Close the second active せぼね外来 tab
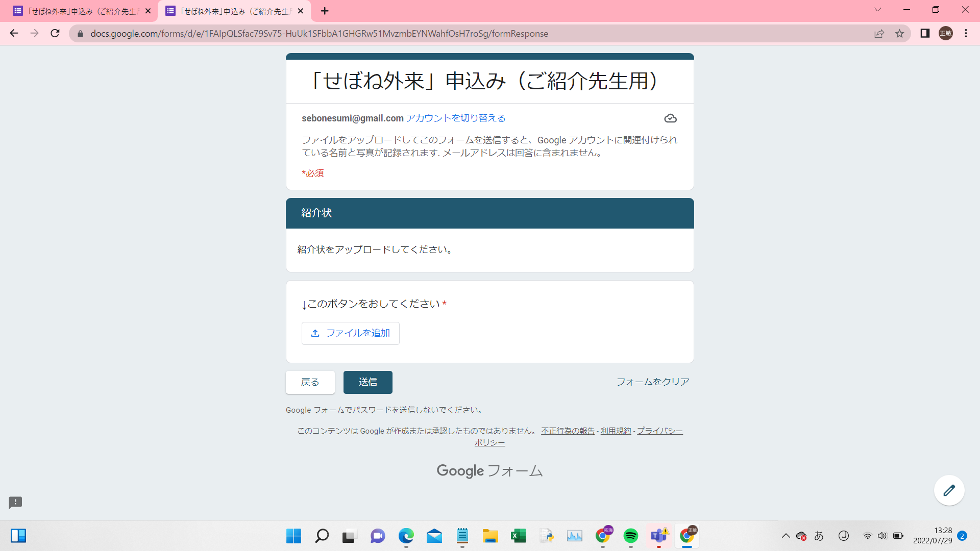Viewport: 980px width, 551px height. pos(301,11)
